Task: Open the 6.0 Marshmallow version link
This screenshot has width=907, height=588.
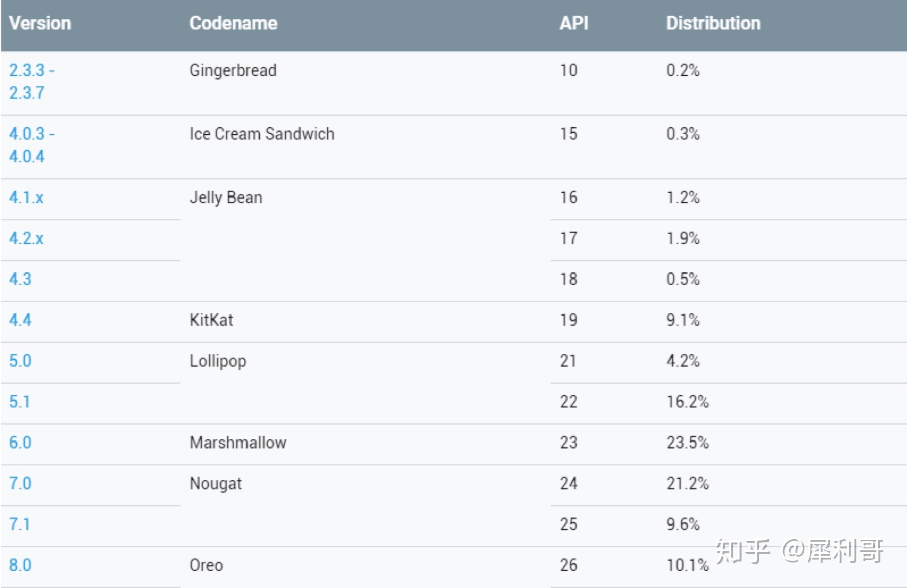Action: pyautogui.click(x=20, y=443)
